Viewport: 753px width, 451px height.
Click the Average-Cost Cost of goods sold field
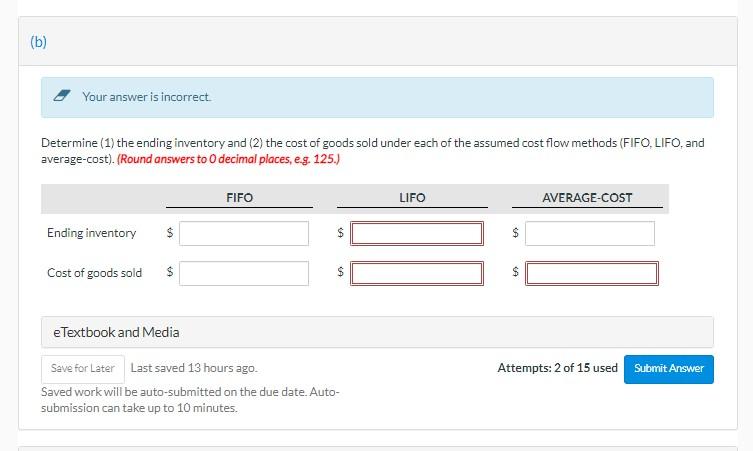(592, 273)
